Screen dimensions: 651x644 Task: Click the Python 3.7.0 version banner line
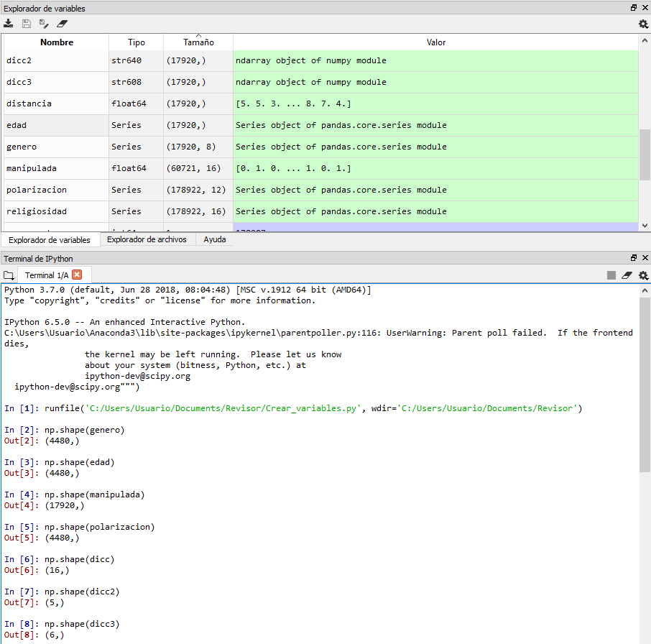coord(188,290)
